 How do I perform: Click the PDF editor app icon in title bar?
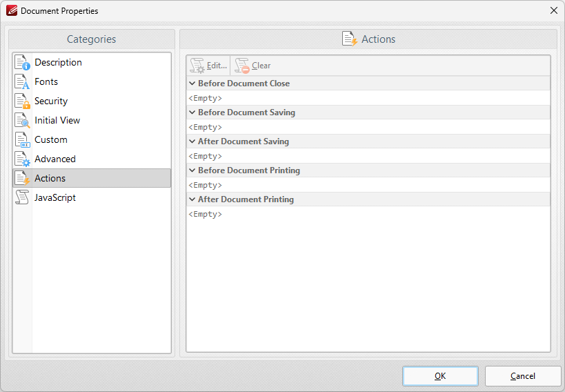[x=12, y=11]
